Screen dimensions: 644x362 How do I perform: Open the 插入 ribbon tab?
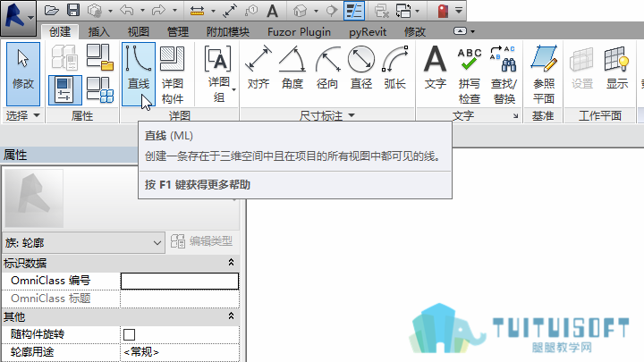[x=99, y=31]
